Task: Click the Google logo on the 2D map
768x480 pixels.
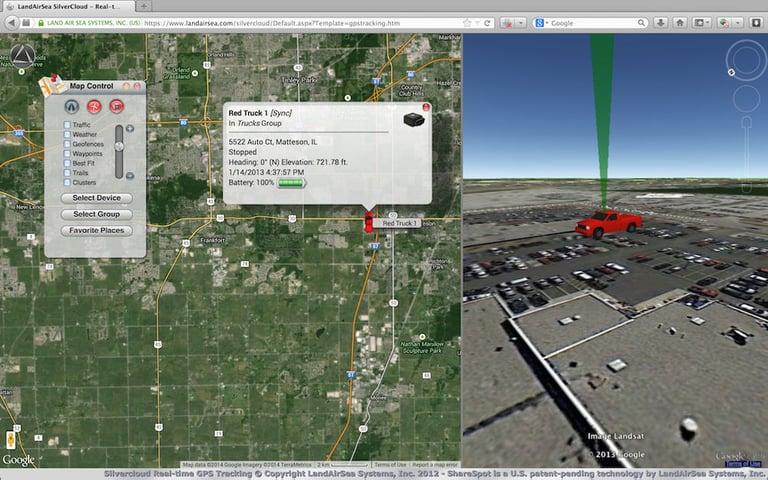Action: click(19, 459)
